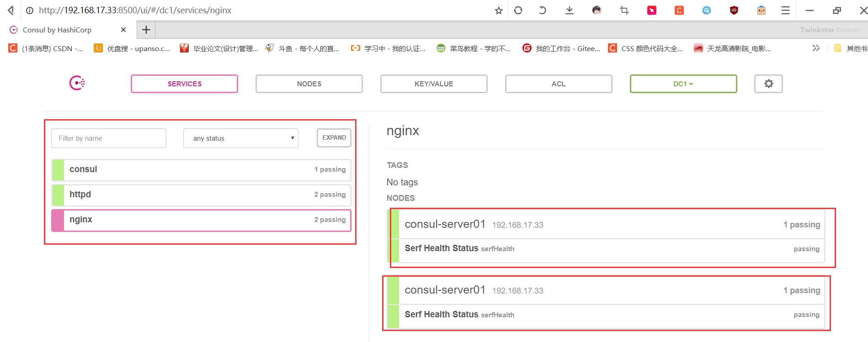The image size is (868, 342).
Task: Open the 其他书签 folder
Action: 850,48
